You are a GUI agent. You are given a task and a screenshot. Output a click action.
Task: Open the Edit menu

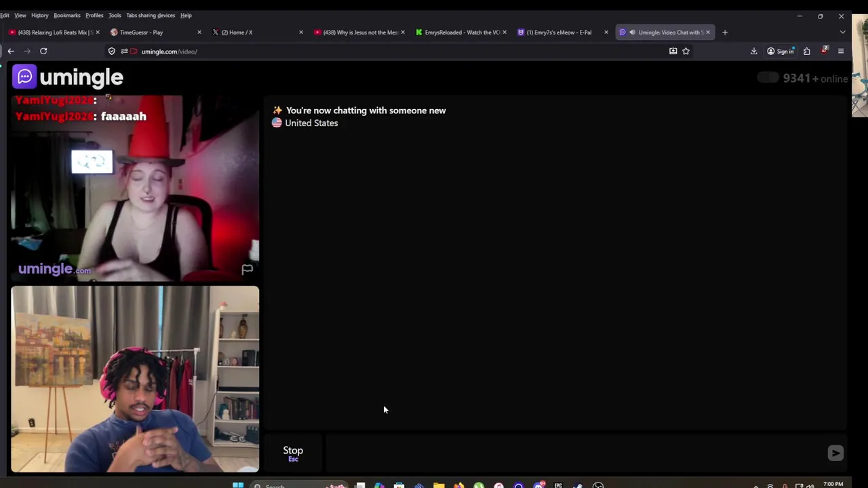click(x=5, y=15)
